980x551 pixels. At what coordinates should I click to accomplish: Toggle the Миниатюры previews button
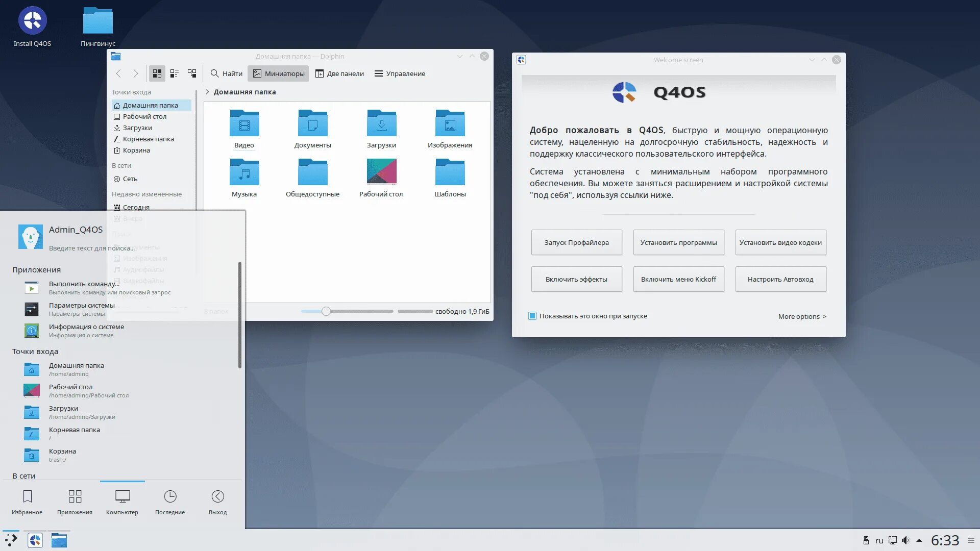click(x=279, y=73)
